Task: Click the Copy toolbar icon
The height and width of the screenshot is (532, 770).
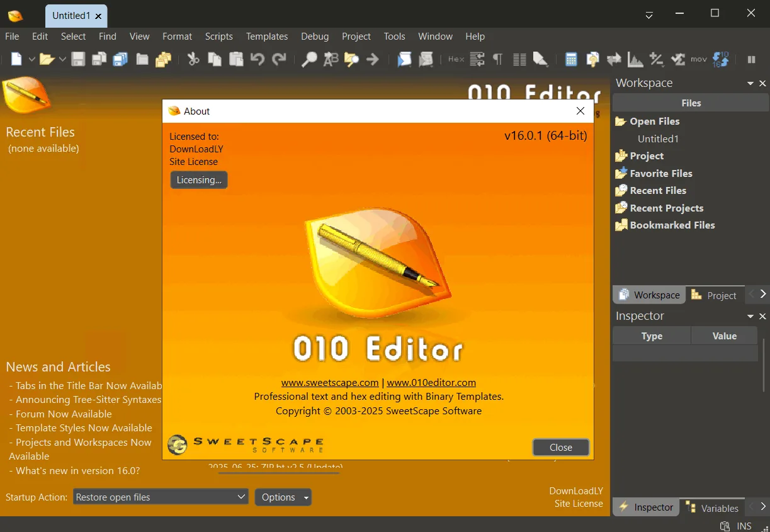Action: (215, 59)
